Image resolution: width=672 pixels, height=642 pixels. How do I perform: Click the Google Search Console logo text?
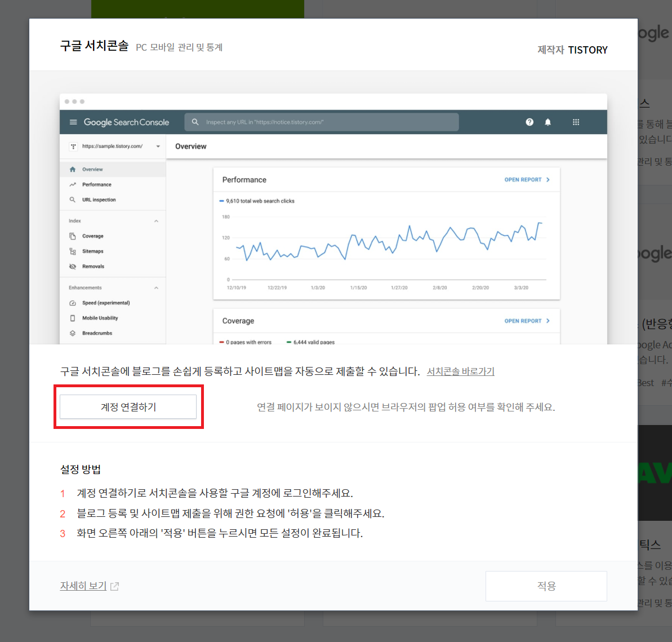[126, 122]
